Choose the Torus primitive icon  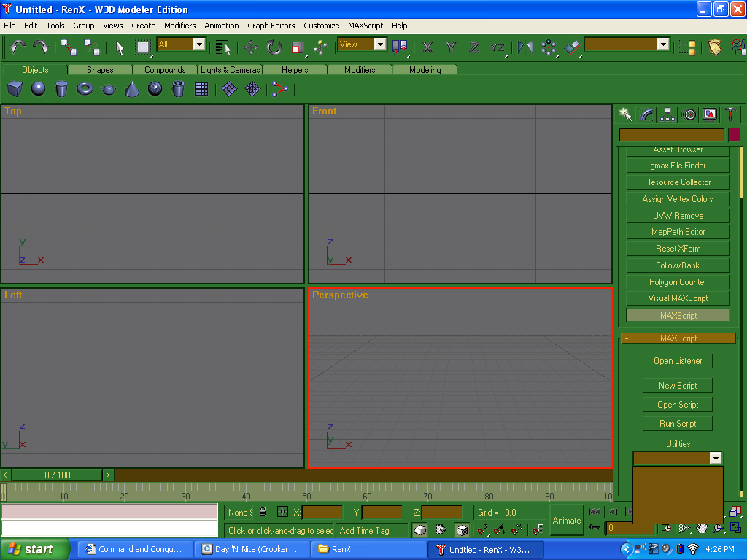[85, 89]
